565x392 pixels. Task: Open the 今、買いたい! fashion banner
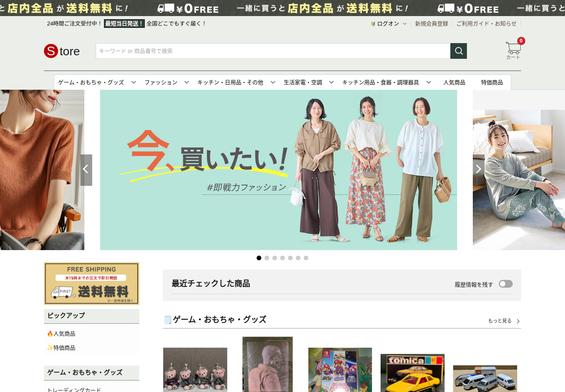(279, 170)
